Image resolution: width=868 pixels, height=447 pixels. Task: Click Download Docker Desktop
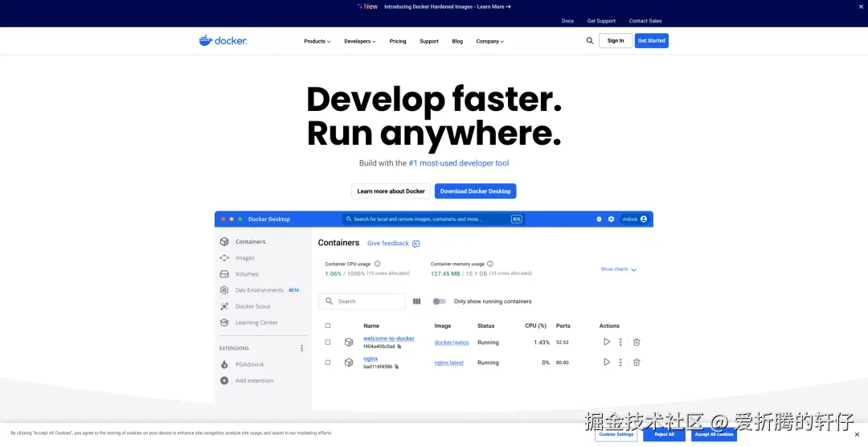[x=476, y=191]
